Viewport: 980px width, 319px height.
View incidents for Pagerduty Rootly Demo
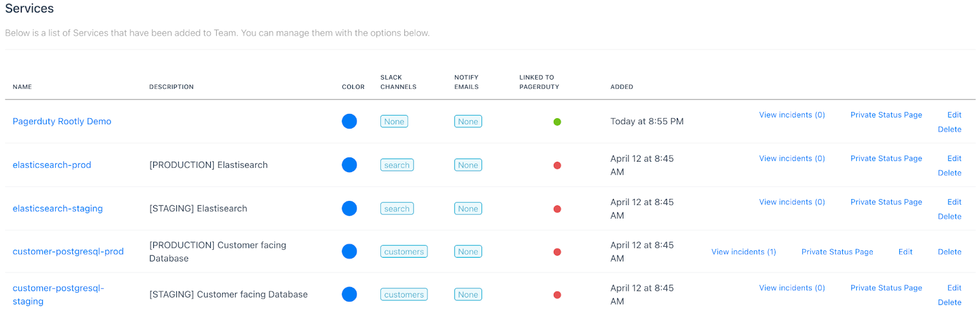(792, 114)
